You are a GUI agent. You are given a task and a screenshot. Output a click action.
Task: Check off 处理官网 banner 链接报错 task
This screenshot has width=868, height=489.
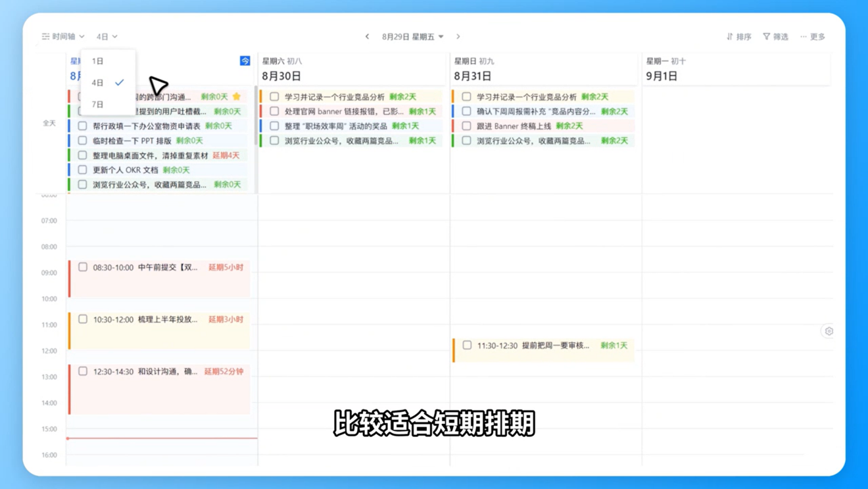coord(274,111)
